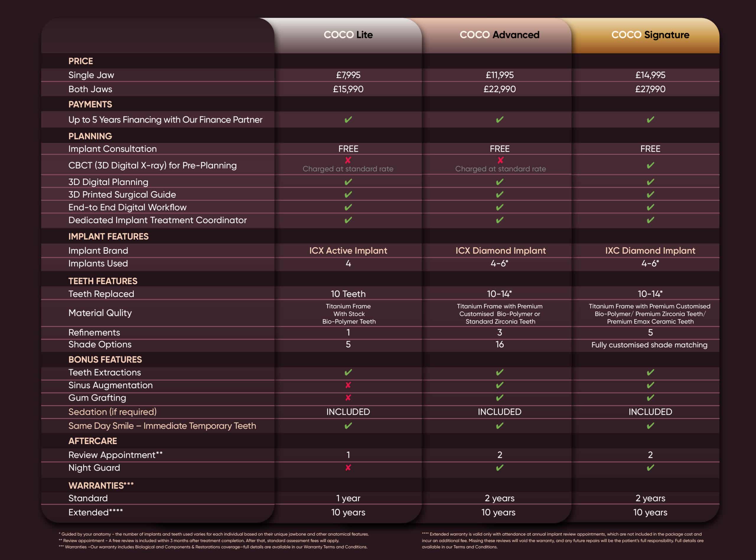Select the COCO Lite column header

[348, 35]
